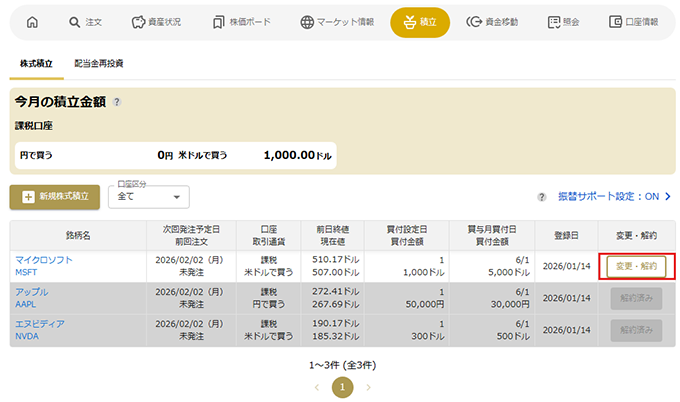Select the 株式積立 tab
Screen dimensions: 680x402
point(36,63)
